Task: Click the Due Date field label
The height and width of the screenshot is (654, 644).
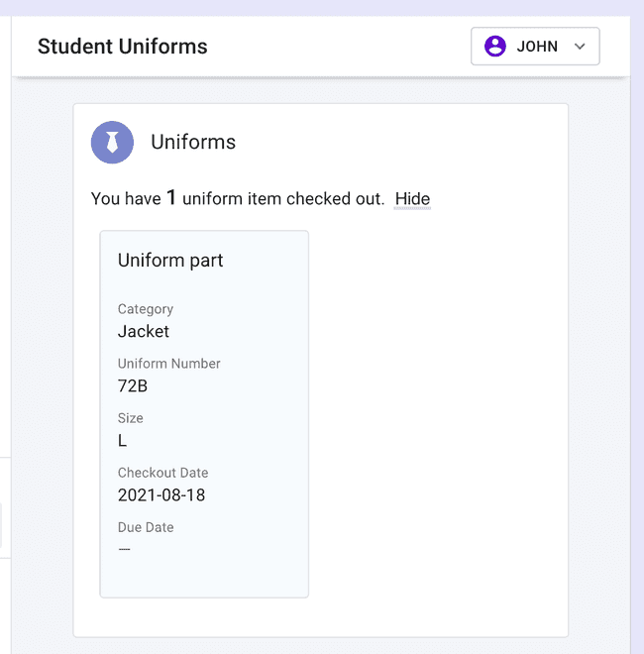Action: coord(146,527)
